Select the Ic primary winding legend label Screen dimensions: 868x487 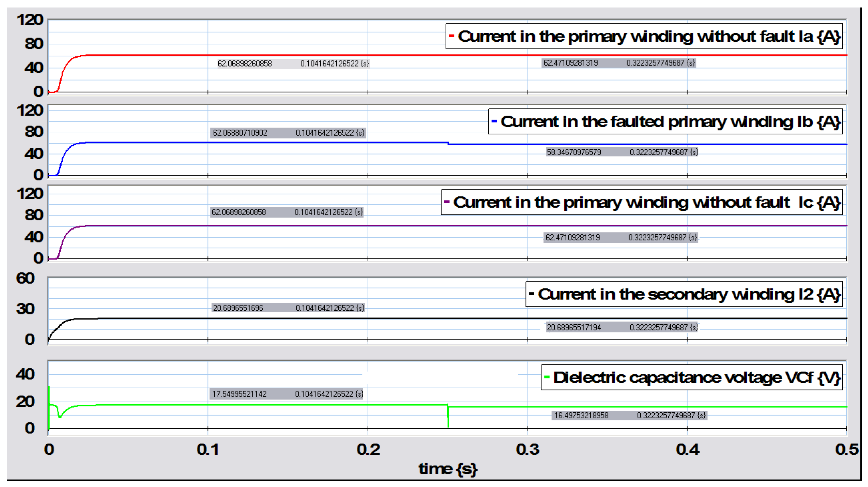[x=646, y=202]
